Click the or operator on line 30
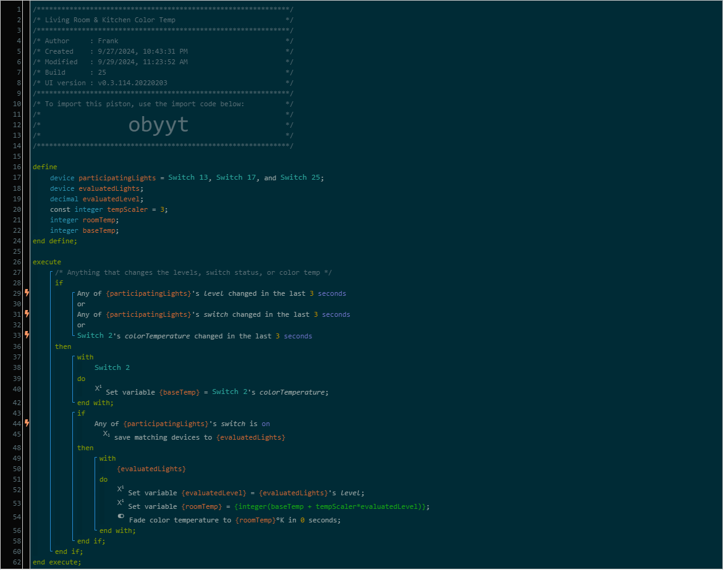Viewport: 728px width, 570px height. coord(81,304)
